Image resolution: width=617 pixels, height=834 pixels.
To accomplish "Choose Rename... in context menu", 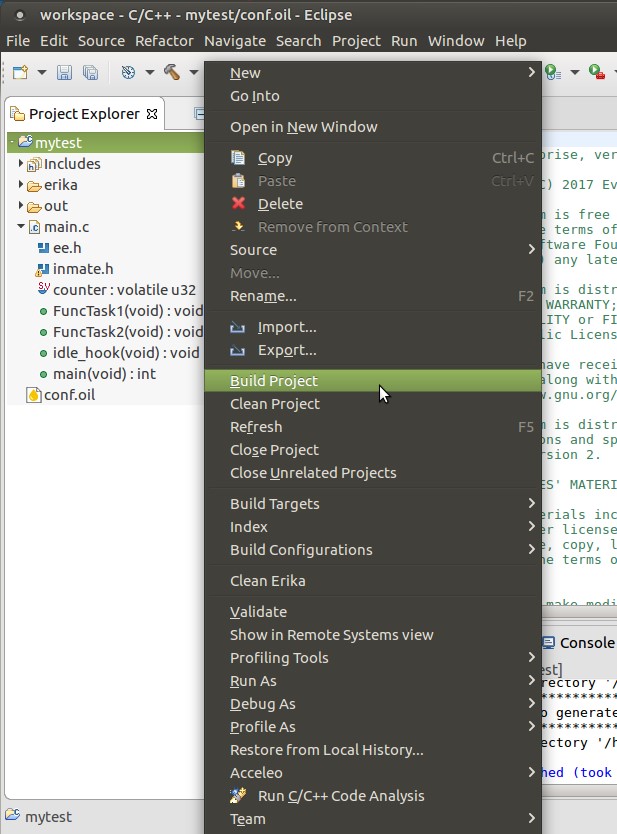I will point(373,296).
